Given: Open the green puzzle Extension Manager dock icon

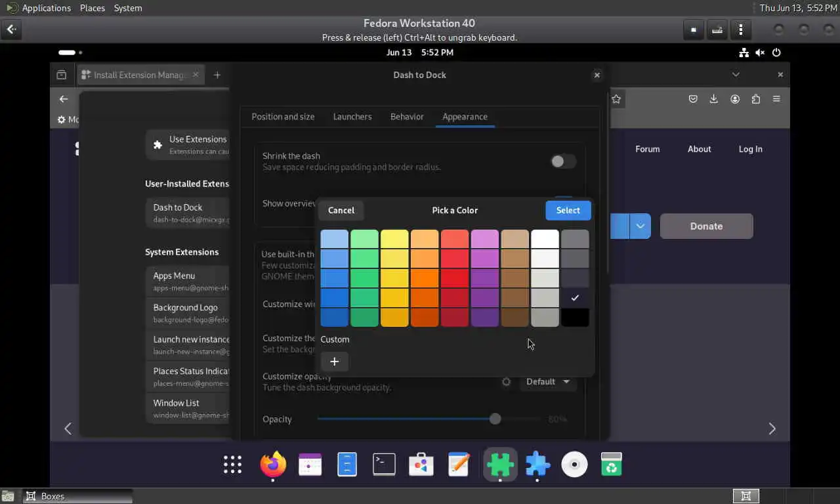Looking at the screenshot, I should click(500, 465).
